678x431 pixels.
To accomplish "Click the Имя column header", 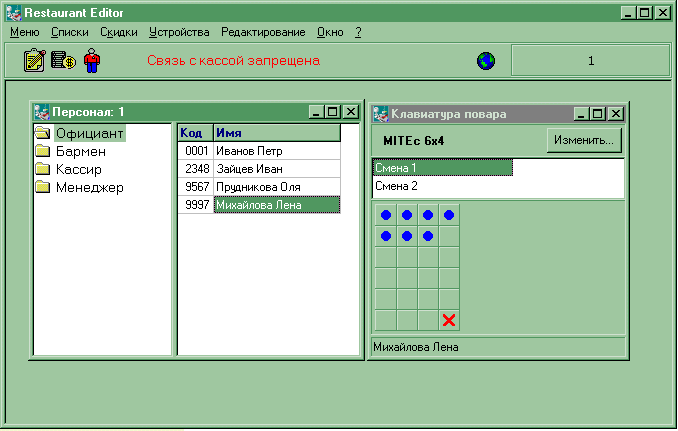I will [x=277, y=133].
